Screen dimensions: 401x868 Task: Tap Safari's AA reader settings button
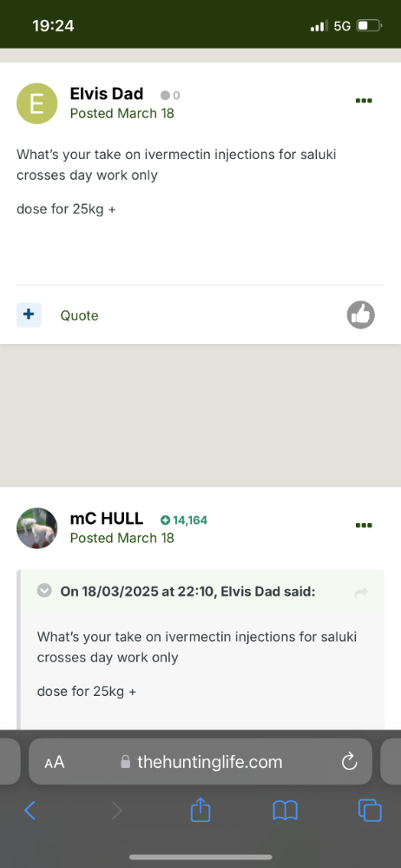[x=54, y=762]
